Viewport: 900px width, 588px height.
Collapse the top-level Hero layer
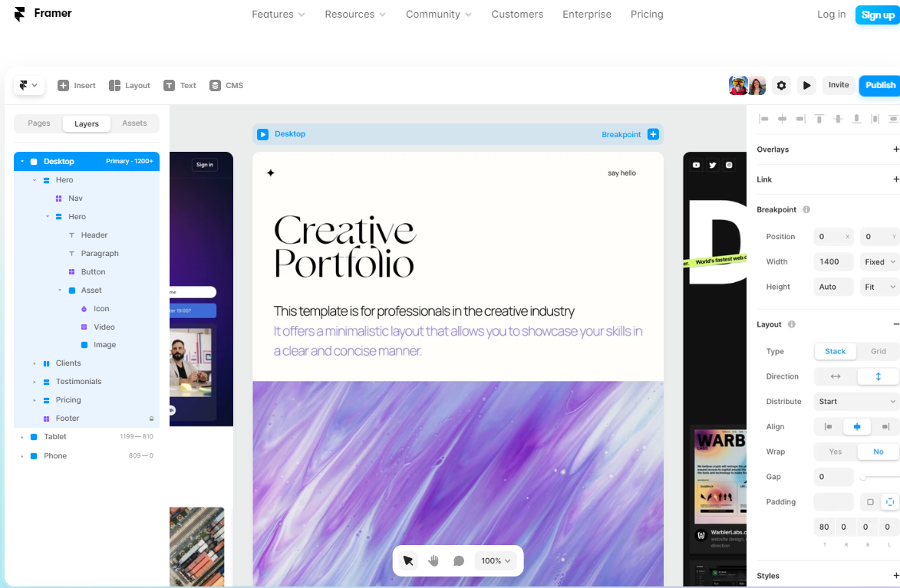point(35,180)
